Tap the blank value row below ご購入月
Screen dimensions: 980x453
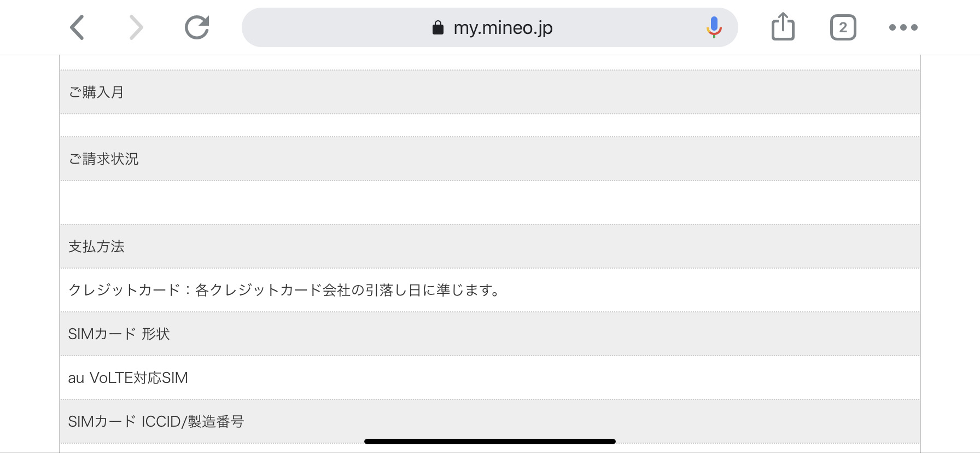(x=490, y=125)
